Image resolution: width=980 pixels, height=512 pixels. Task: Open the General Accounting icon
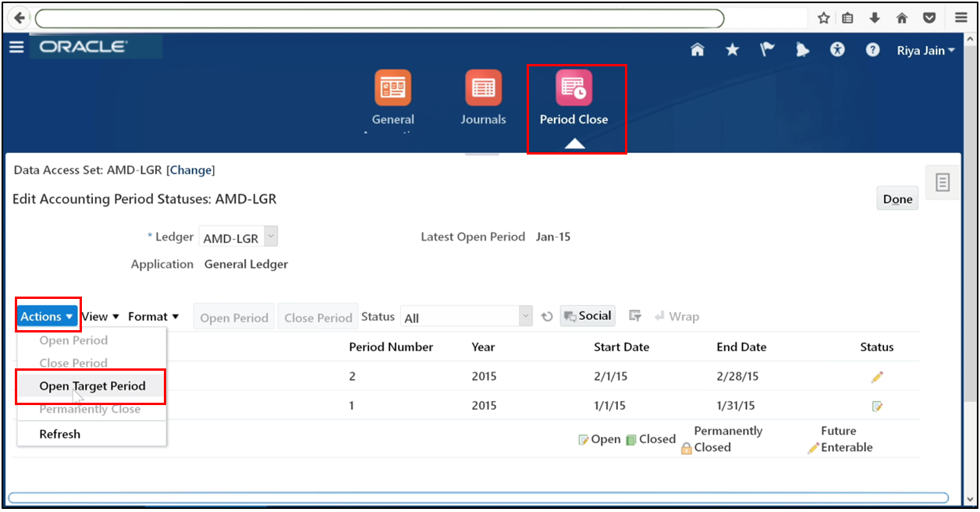coord(392,94)
